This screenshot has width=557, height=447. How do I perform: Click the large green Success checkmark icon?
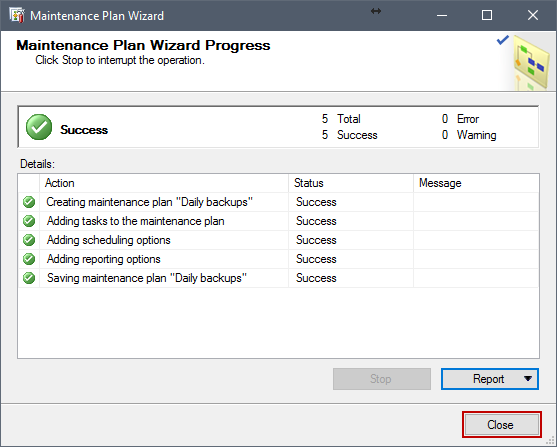click(39, 127)
